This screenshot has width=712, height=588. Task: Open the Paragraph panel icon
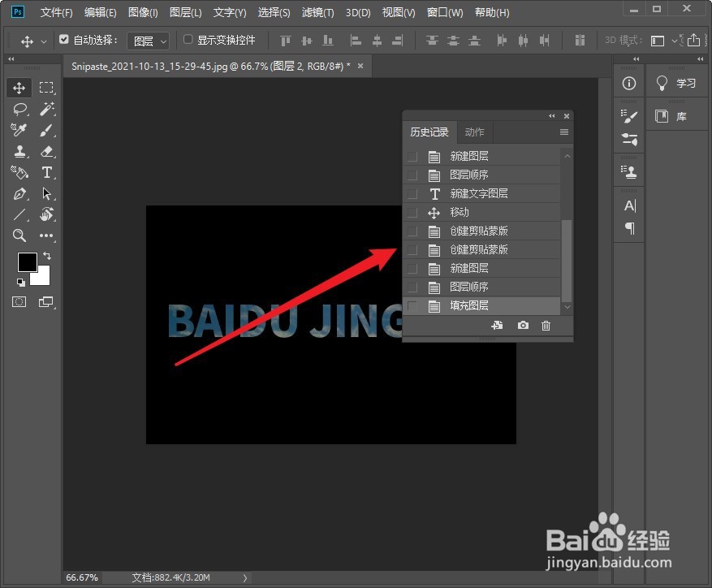pos(630,227)
